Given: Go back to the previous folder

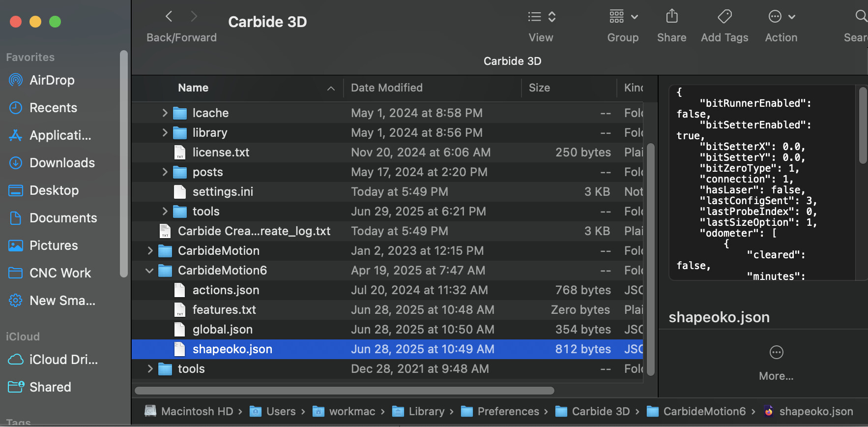Looking at the screenshot, I should pyautogui.click(x=169, y=17).
